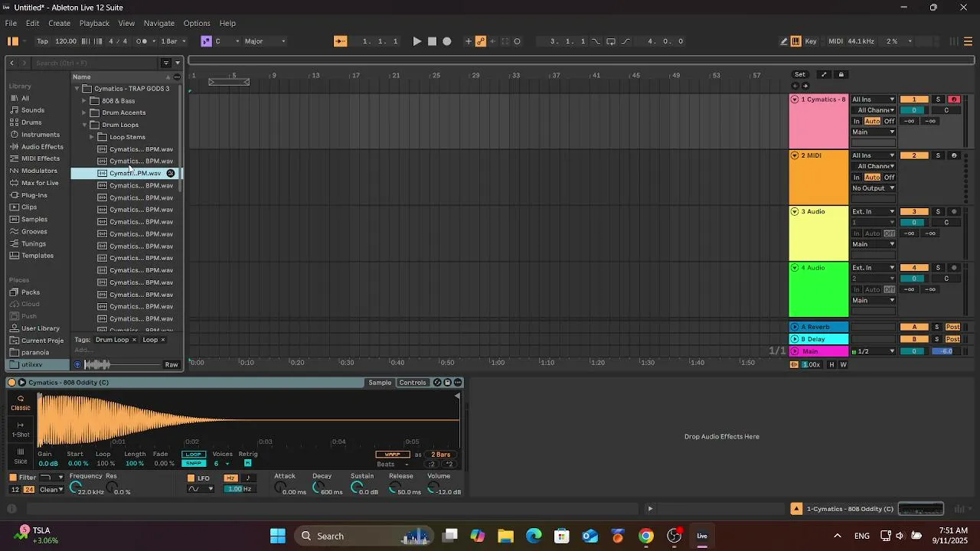
Task: Open the Options menu
Action: tap(197, 23)
